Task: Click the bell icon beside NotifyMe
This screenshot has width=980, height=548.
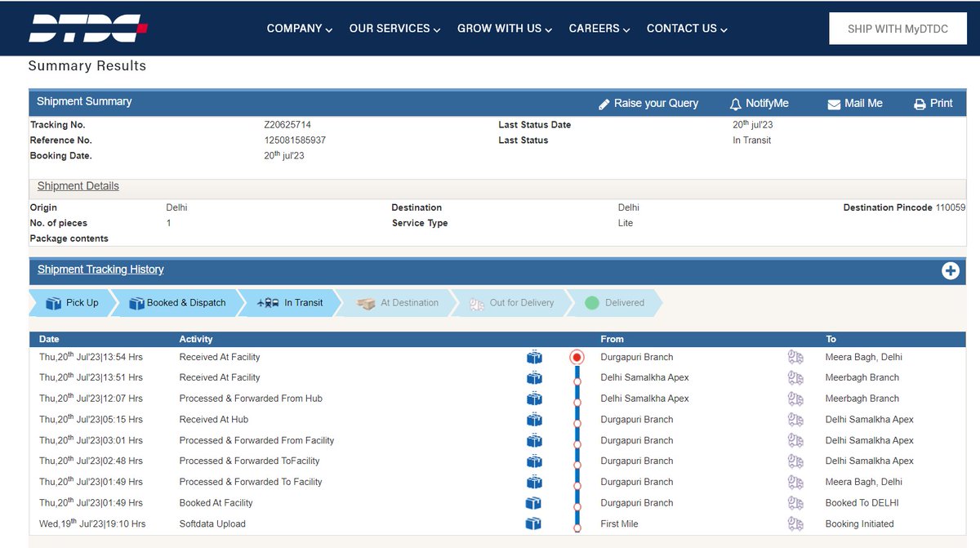Action: click(735, 105)
